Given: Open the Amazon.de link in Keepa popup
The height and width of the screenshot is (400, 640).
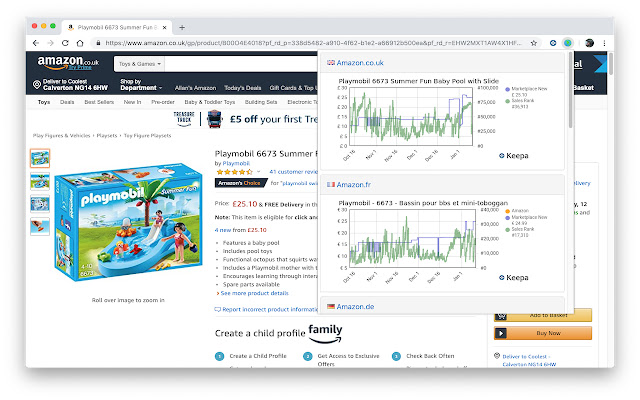Looking at the screenshot, I should [x=355, y=307].
